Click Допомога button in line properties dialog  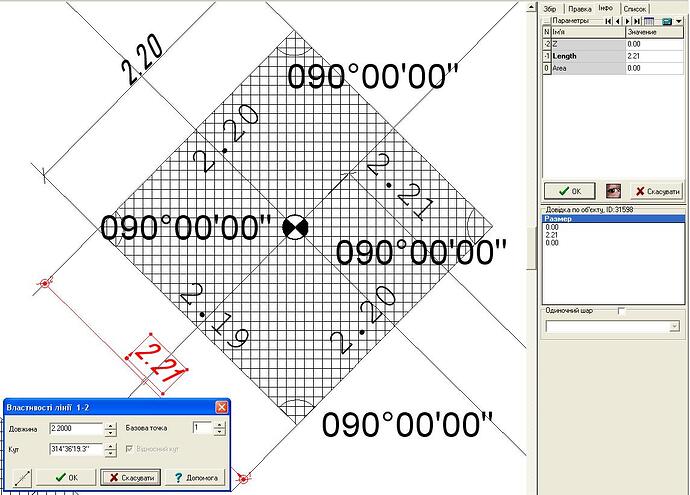tap(196, 477)
